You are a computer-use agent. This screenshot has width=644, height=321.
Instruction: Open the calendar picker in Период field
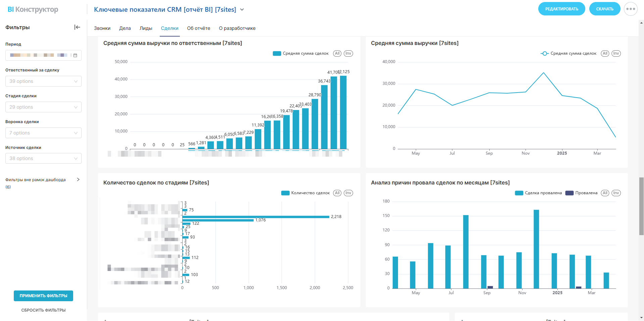[x=75, y=55]
